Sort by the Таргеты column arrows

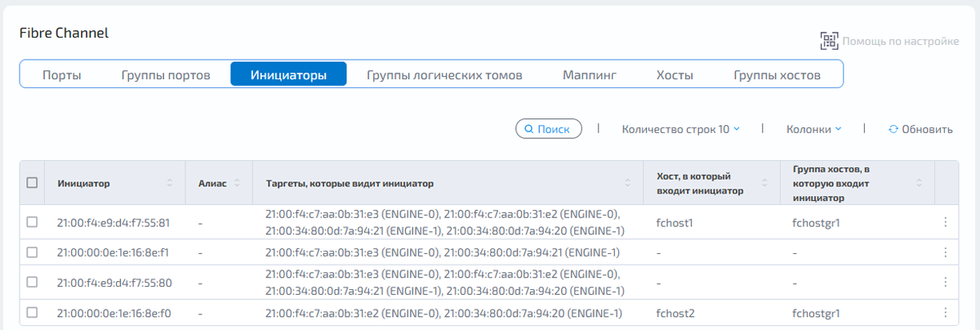click(x=628, y=183)
